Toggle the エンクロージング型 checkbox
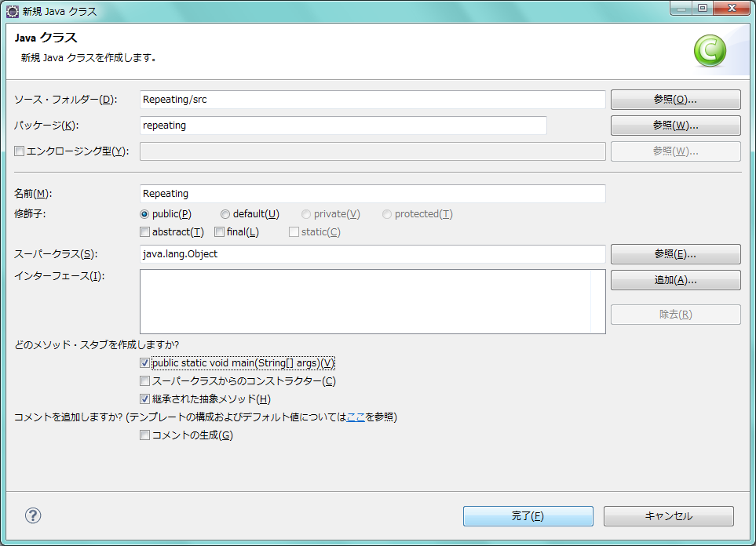756x546 pixels. pyautogui.click(x=20, y=151)
